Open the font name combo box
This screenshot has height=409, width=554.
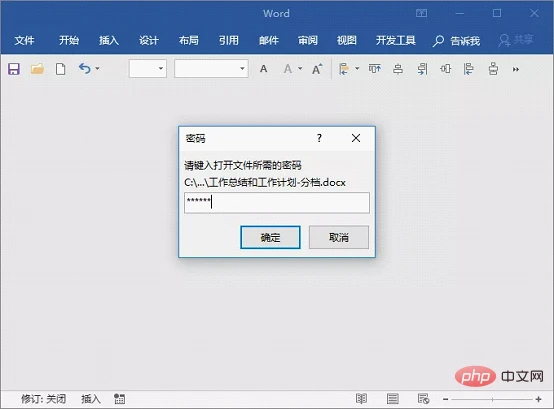tap(211, 69)
